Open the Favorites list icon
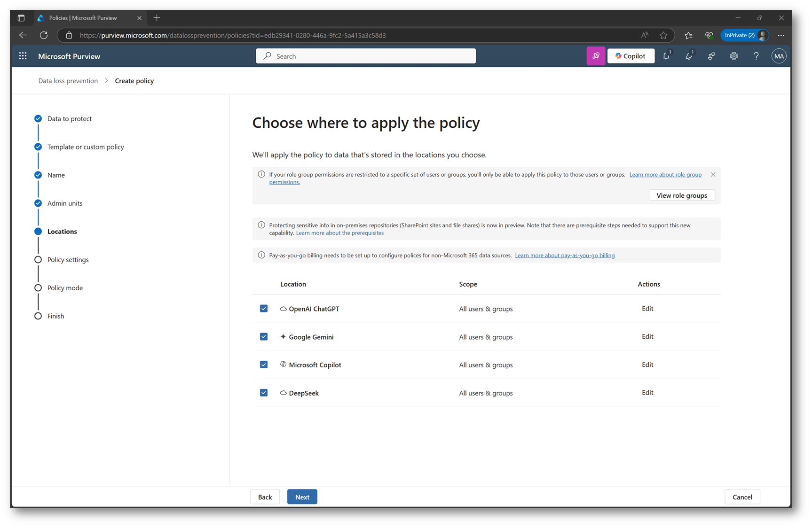This screenshot has width=812, height=528. pyautogui.click(x=688, y=35)
